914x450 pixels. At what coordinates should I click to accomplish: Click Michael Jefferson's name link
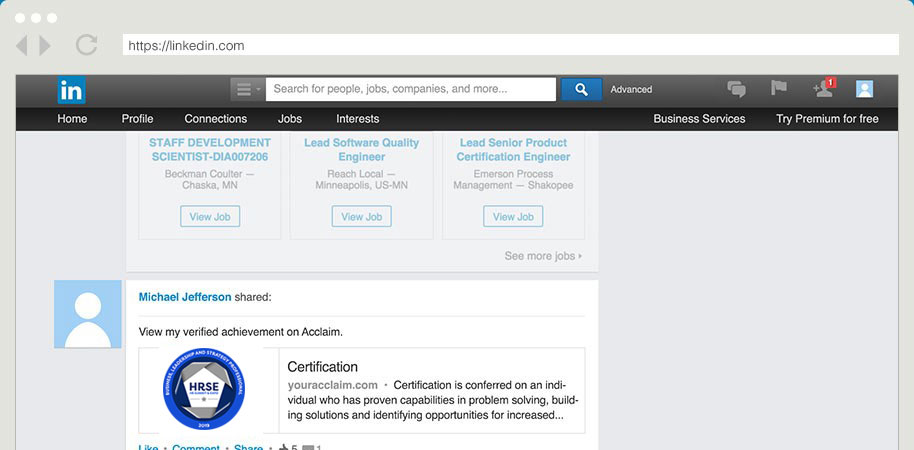coord(185,297)
